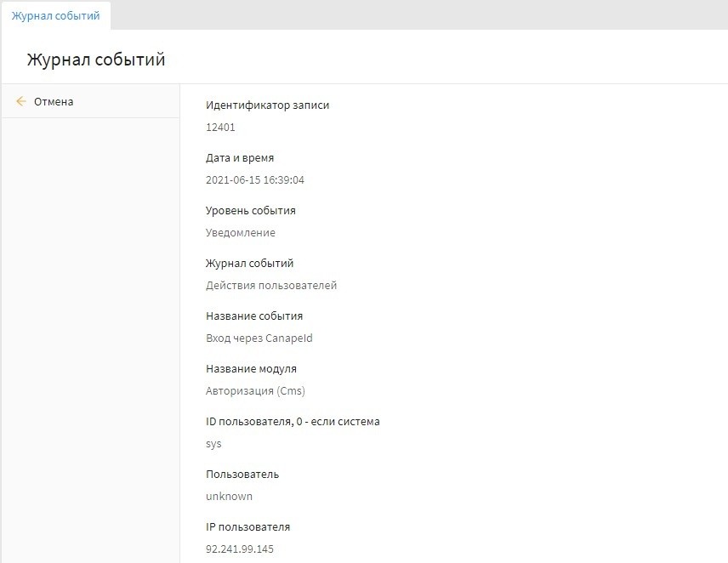
Task: Click the orange back arrow icon
Action: [21, 101]
